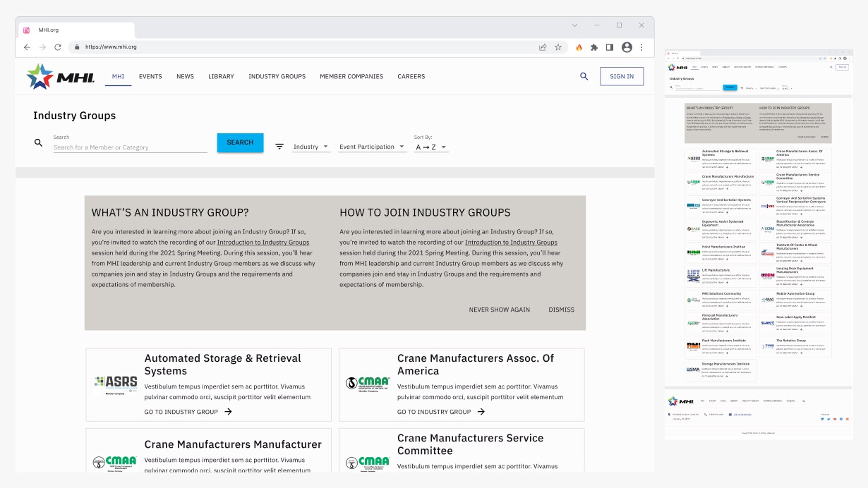
Task: Open Introduction to Industry Groups link under How to Join
Action: (x=511, y=243)
